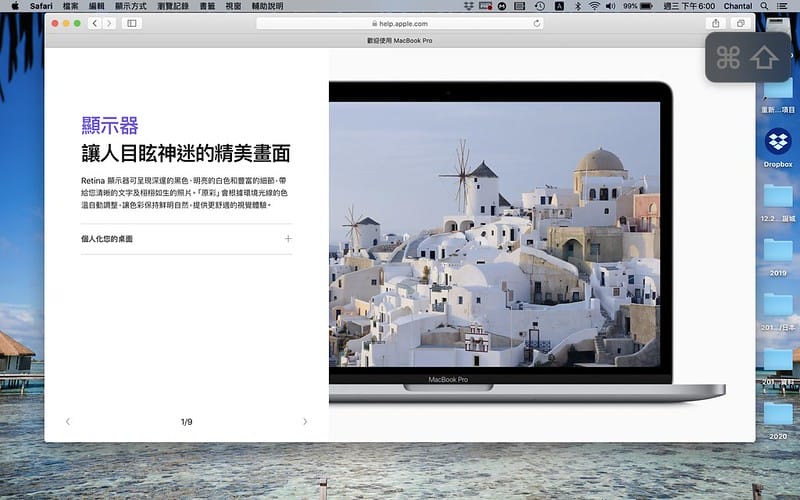800x500 pixels.
Task: Go forward with Safari's forward arrow
Action: [109, 23]
